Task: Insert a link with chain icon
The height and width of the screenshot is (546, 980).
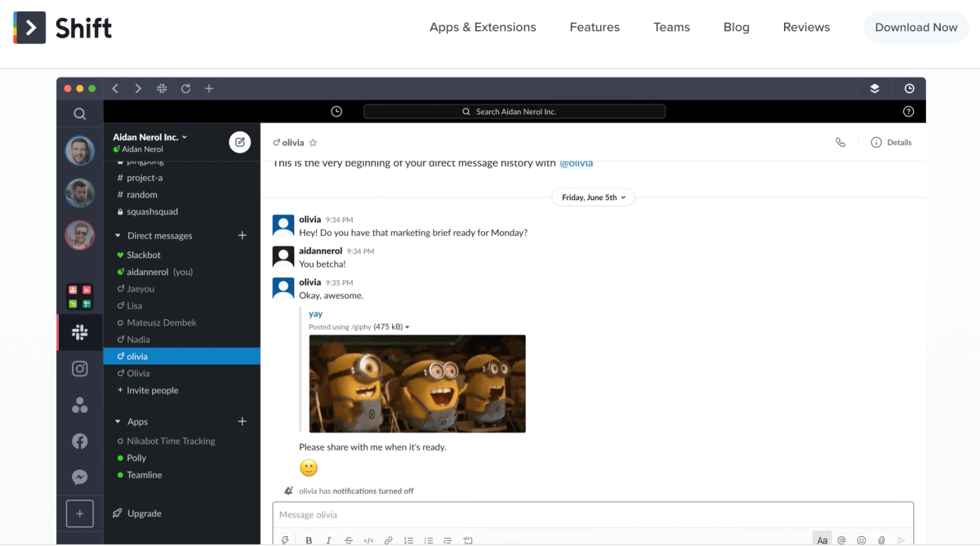Action: [x=389, y=540]
